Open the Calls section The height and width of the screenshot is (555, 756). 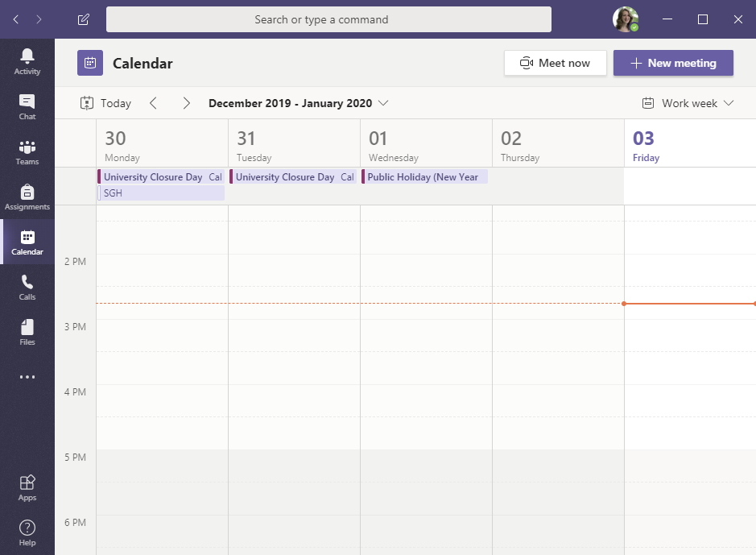point(27,286)
